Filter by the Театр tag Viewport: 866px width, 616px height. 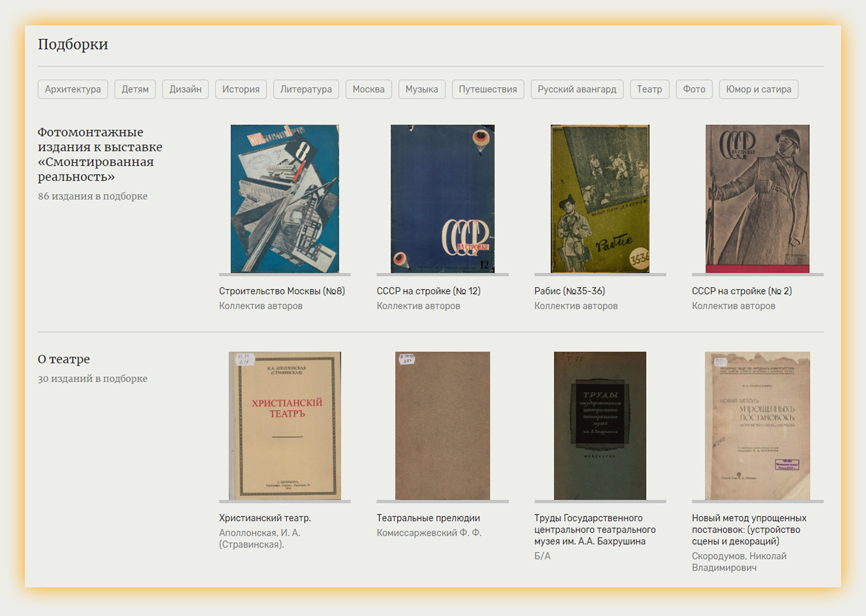(x=649, y=89)
